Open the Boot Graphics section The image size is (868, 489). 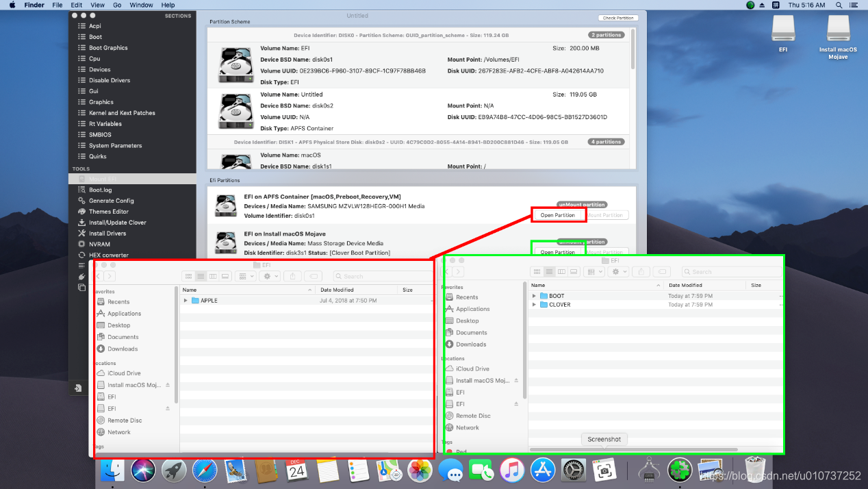pyautogui.click(x=108, y=48)
